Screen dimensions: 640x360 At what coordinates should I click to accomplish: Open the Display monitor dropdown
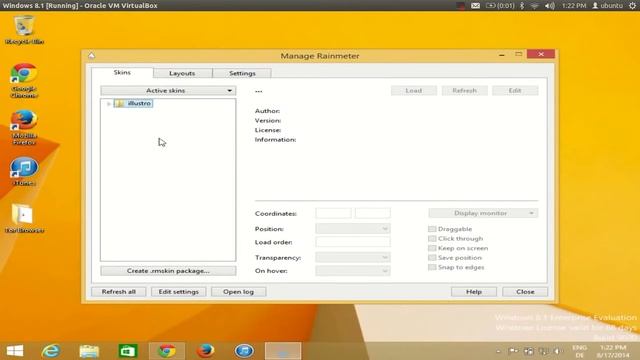click(x=483, y=213)
